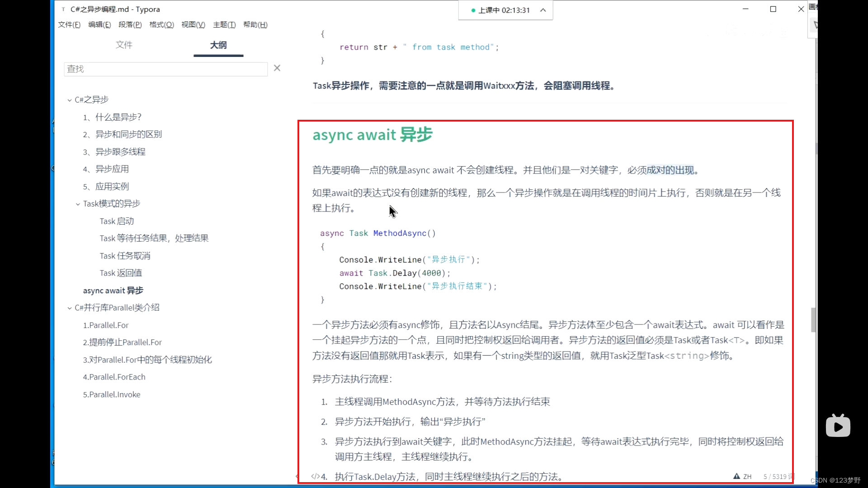868x488 pixels.
Task: Click the 查找 search input field
Action: [165, 69]
